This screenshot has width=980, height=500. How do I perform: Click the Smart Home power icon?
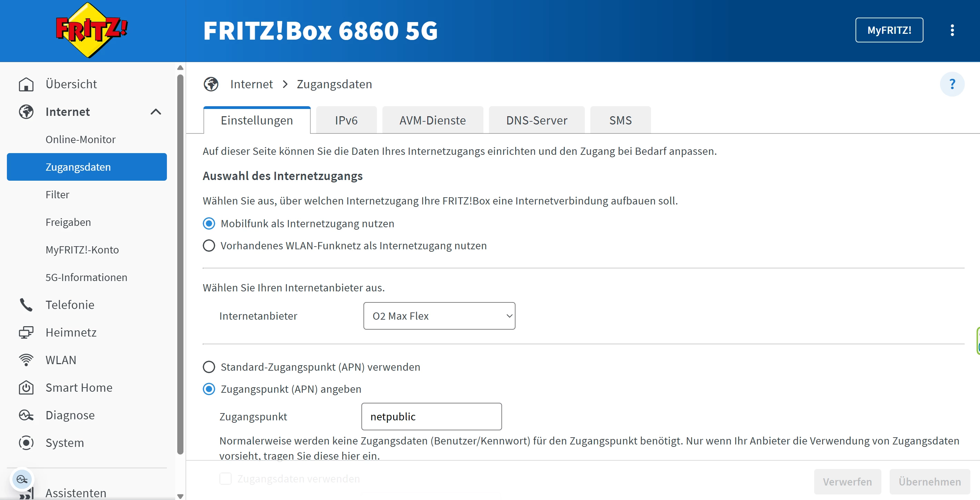tap(26, 387)
